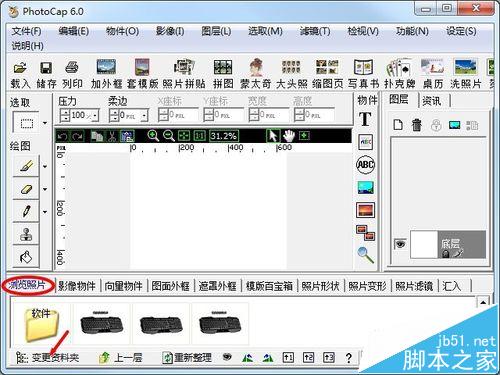
Task: Open the 软件 folder thumbnail
Action: (x=41, y=324)
